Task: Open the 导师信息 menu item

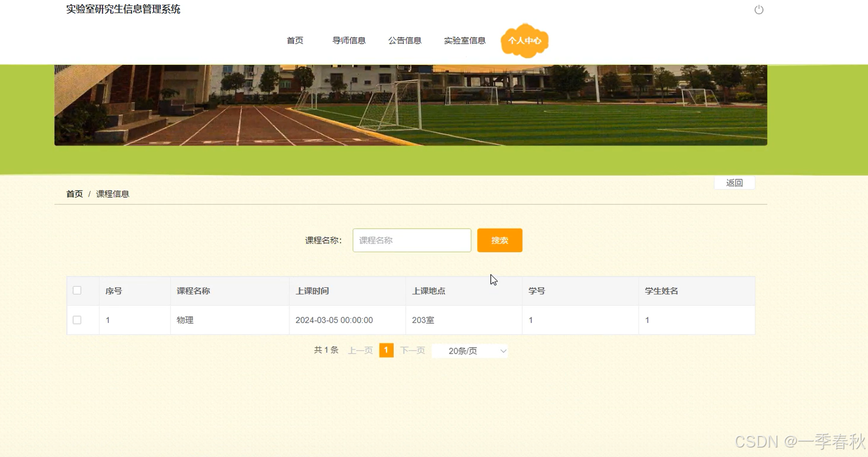Action: click(x=349, y=40)
